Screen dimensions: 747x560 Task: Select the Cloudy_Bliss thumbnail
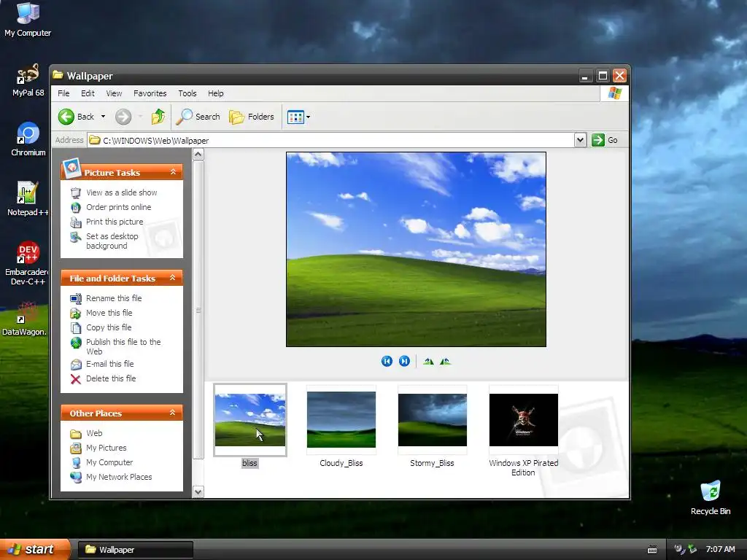341,420
